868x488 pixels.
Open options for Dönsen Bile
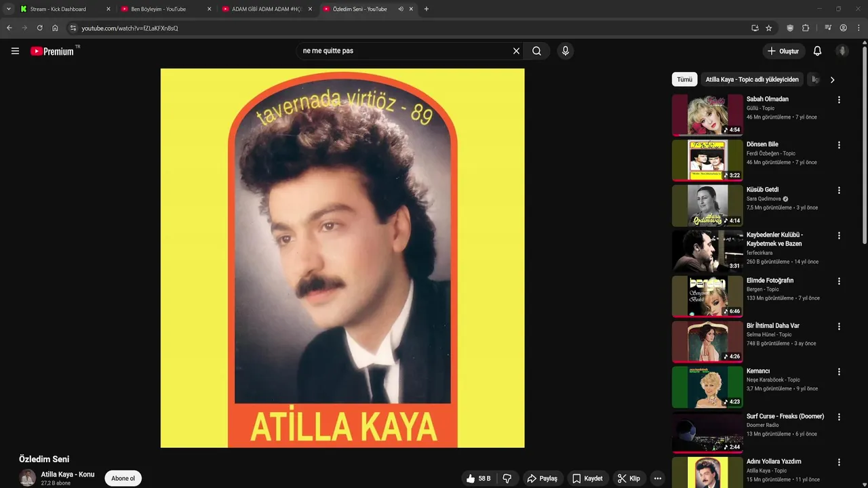pos(839,145)
